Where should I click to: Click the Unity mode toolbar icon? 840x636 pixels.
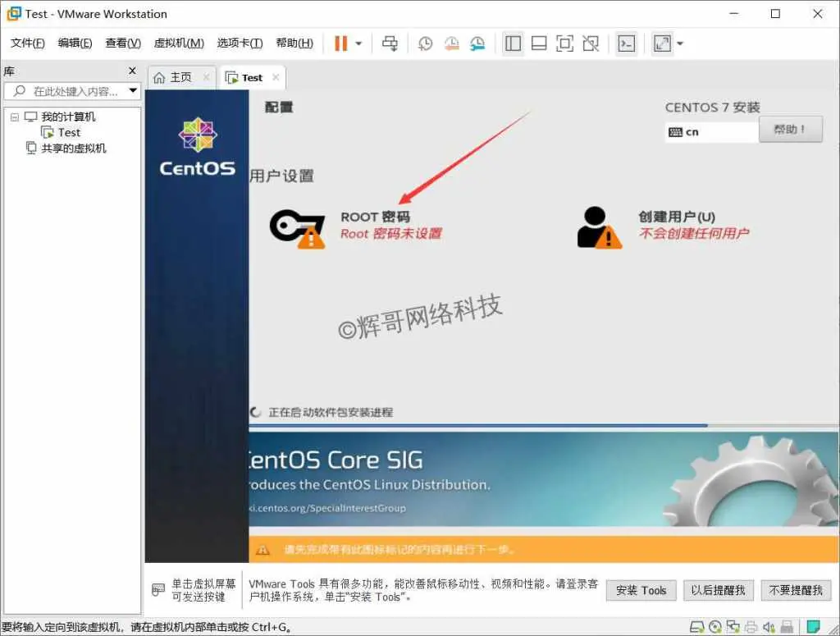point(591,43)
